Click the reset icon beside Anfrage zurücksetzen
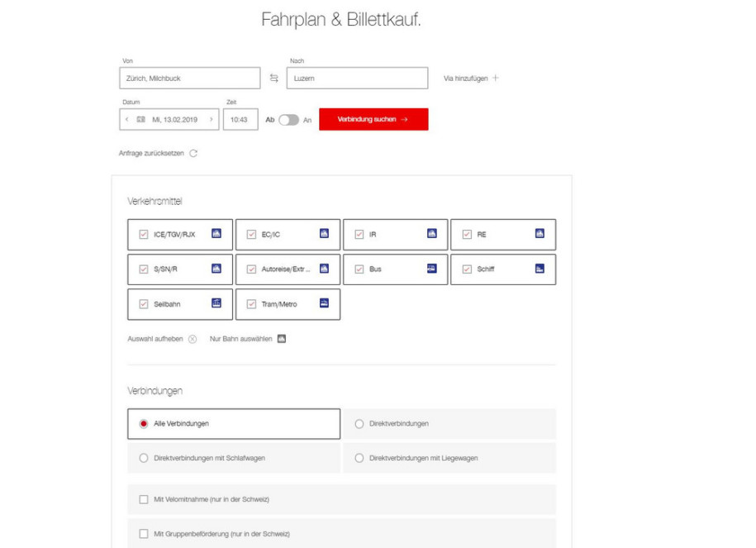 [193, 154]
